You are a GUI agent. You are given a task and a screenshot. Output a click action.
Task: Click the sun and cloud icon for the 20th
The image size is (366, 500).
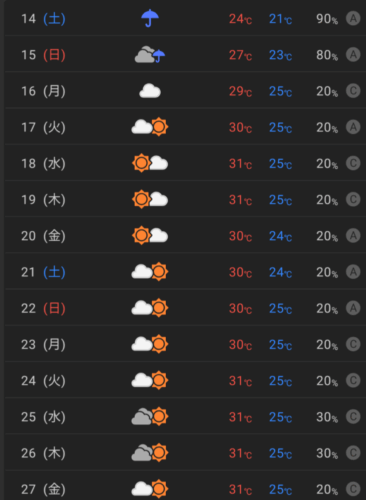pos(150,235)
